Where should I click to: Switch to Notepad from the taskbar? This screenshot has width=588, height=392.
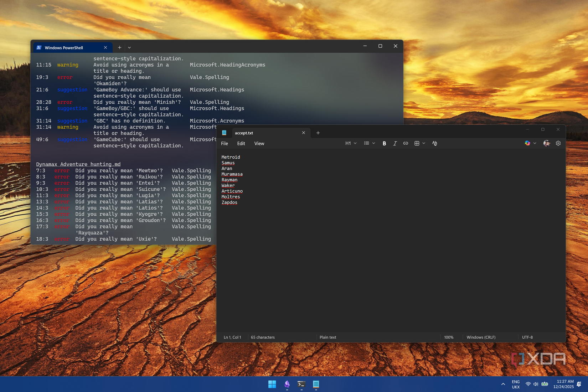click(x=316, y=384)
